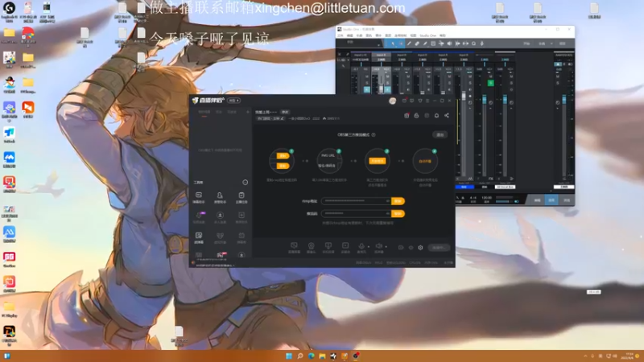Click the magnifier zoom icon in Studio One toolbar

[473, 43]
